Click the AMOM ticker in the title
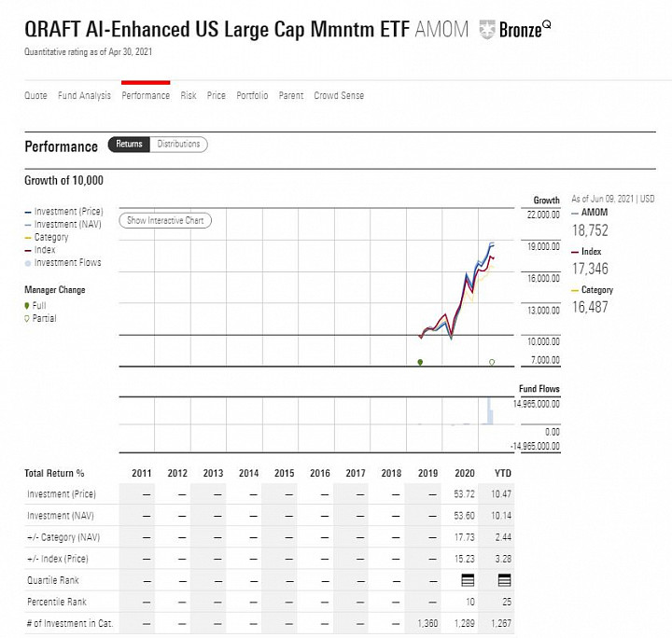Screen dimensions: 672x638 tap(441, 30)
